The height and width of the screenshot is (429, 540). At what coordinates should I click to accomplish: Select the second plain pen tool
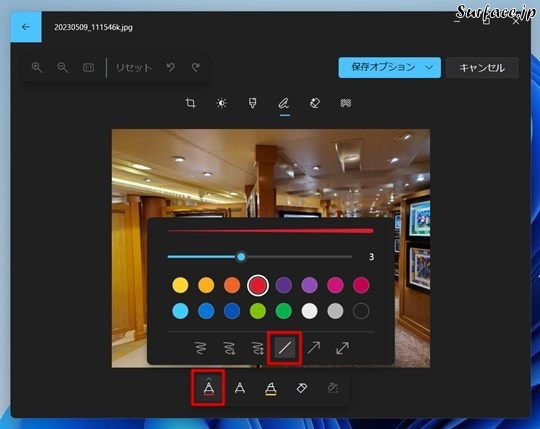pyautogui.click(x=240, y=388)
